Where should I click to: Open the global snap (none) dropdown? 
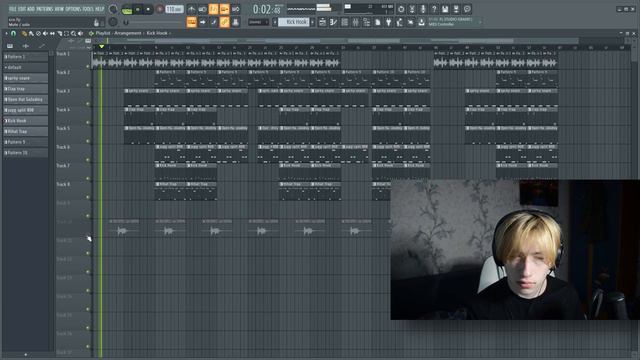point(259,22)
